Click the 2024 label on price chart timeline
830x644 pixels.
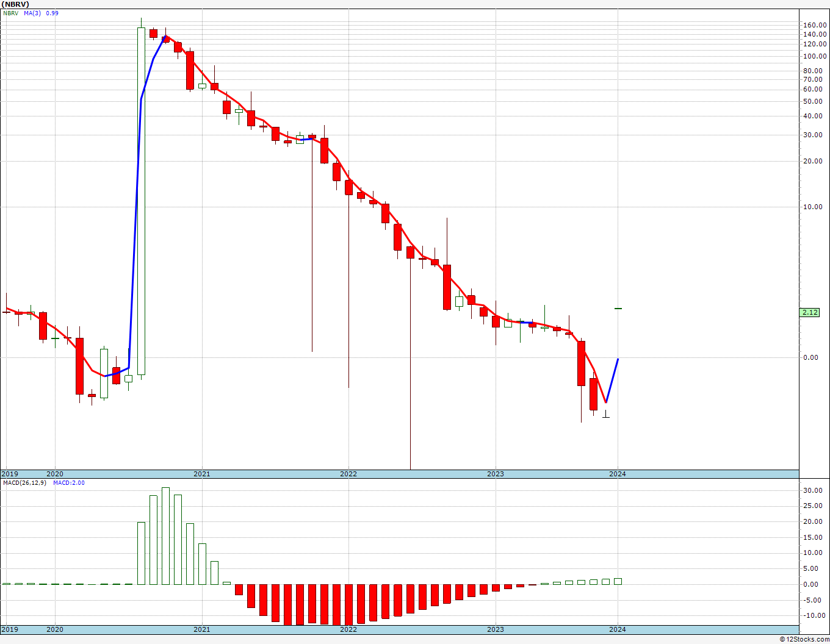618,474
